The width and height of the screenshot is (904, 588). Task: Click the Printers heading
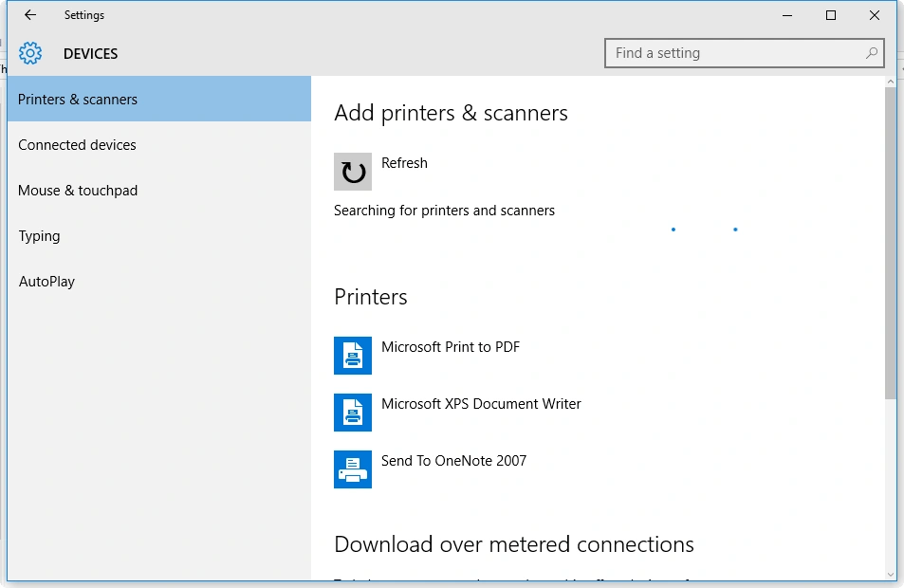coord(371,297)
